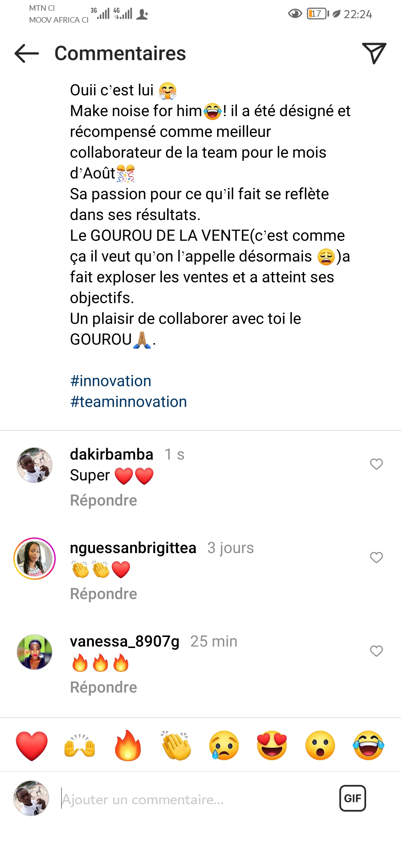Reply to vanessa_8907g's fire comment
The image size is (401, 868).
click(104, 687)
